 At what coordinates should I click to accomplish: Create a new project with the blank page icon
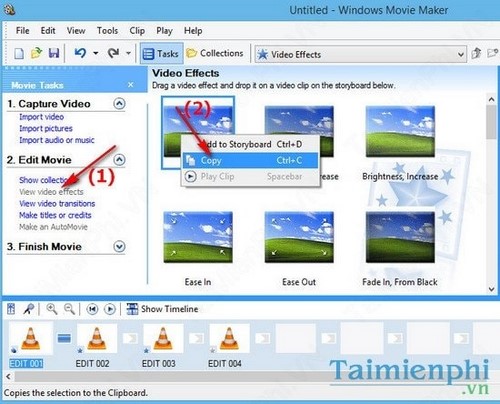pyautogui.click(x=19, y=54)
